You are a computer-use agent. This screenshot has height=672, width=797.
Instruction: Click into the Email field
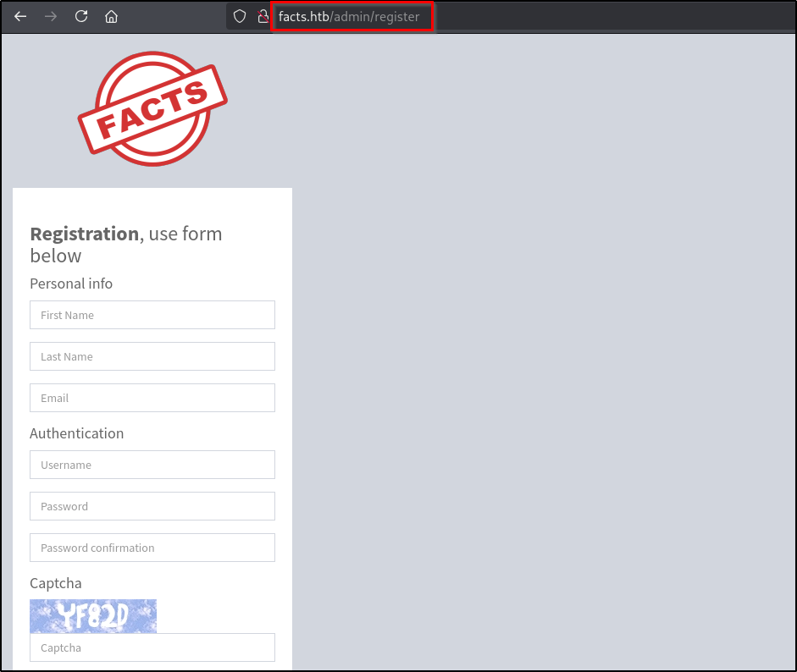pos(152,399)
